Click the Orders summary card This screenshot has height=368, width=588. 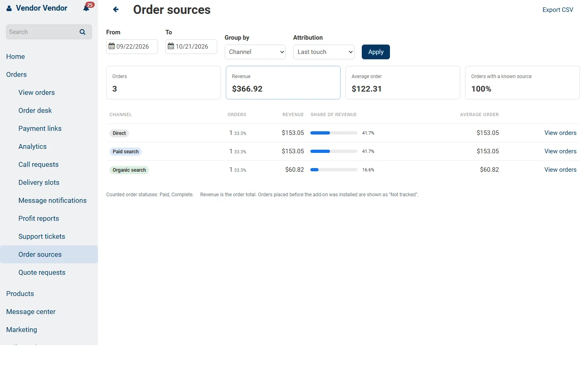click(163, 83)
